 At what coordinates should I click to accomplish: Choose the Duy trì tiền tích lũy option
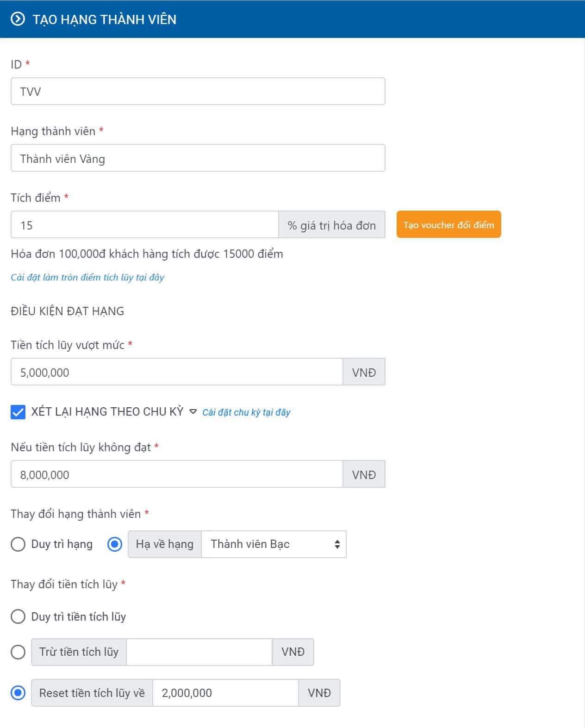[x=18, y=616]
